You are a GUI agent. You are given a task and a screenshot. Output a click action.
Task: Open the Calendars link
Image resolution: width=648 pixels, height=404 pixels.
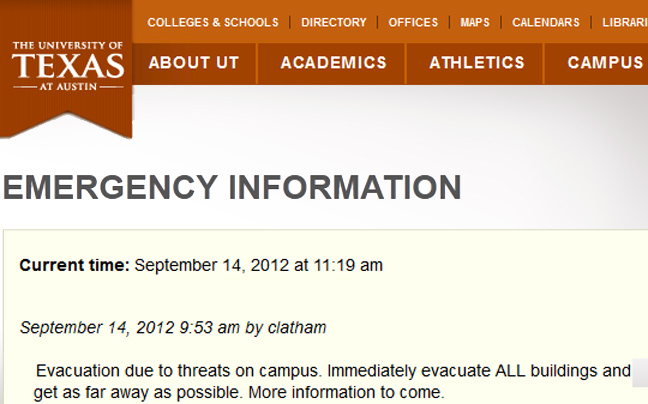(x=546, y=22)
